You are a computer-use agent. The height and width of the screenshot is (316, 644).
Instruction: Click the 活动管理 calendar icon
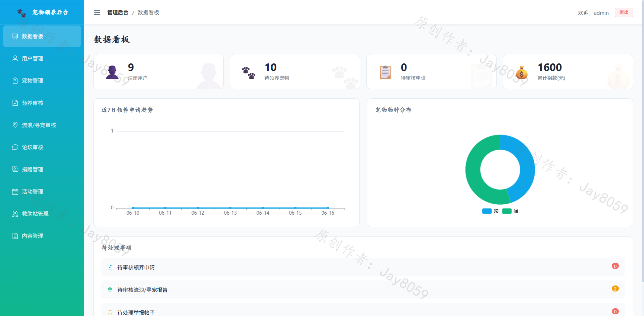coord(15,191)
